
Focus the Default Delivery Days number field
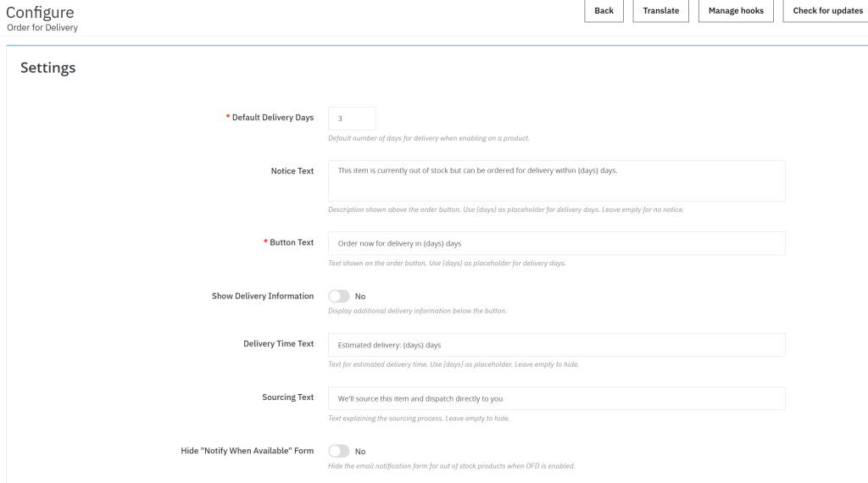[x=352, y=119]
